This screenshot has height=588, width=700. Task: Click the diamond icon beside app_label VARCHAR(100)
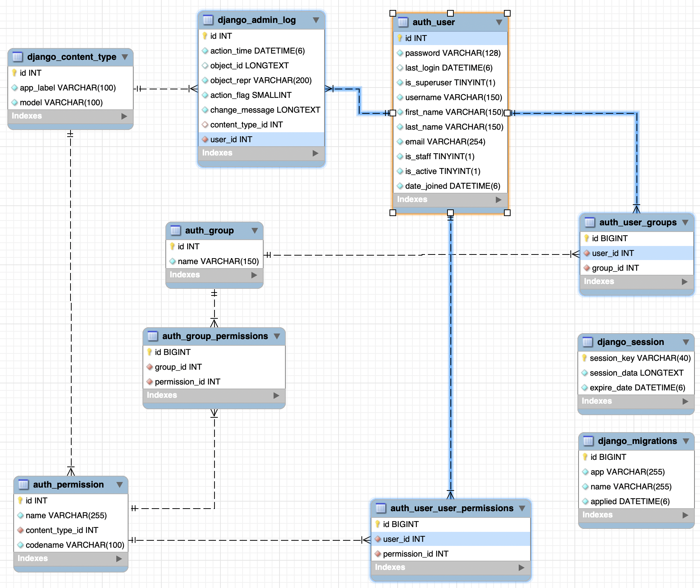point(14,88)
